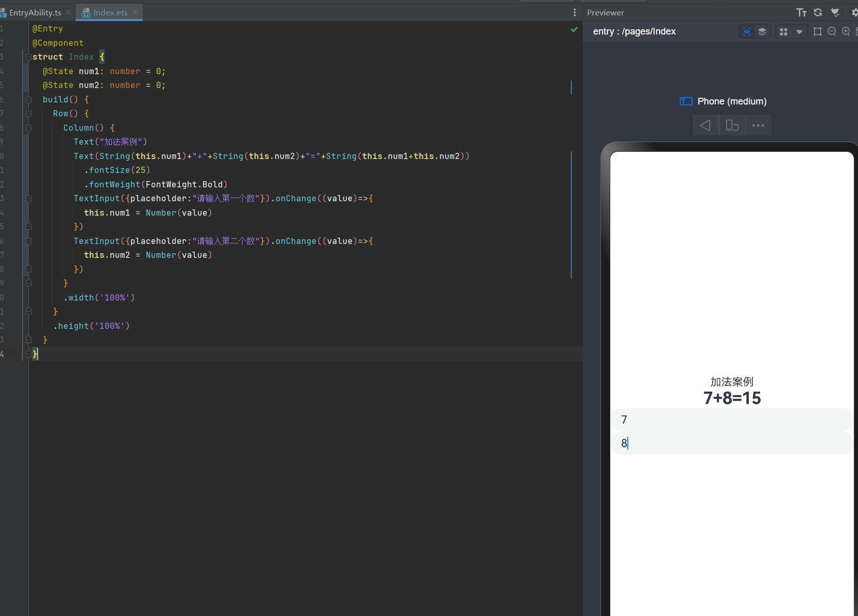Click the first number input containing 7
The width and height of the screenshot is (858, 616).
731,420
